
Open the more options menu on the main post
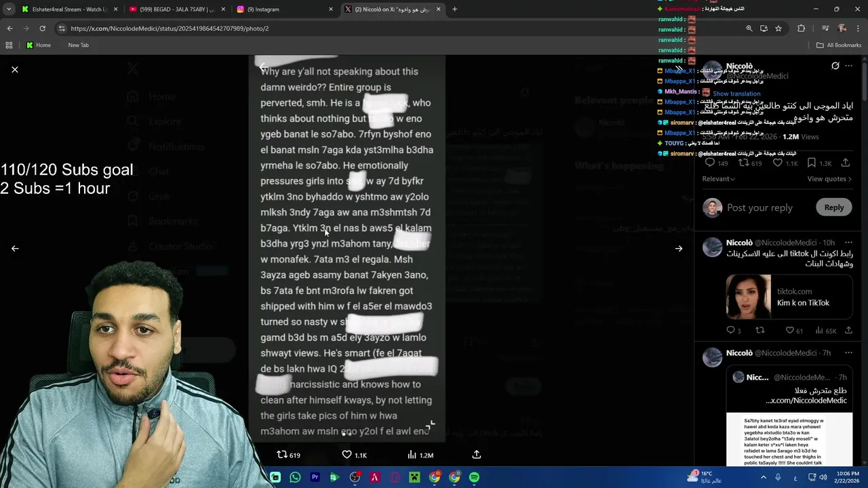[x=850, y=66]
